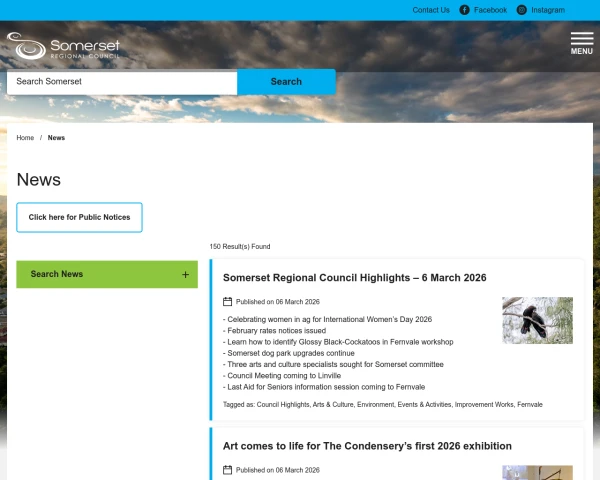This screenshot has height=480, width=600.
Task: Open the Instagram text link
Action: coord(548,10)
